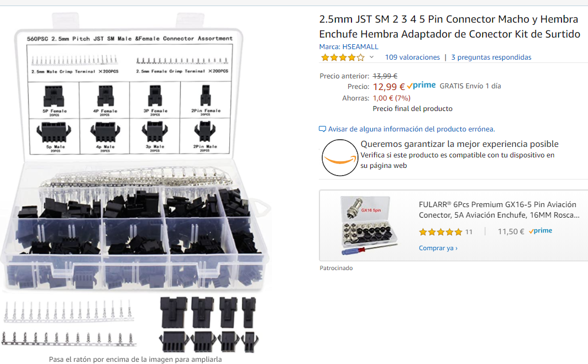
Task: Visit the HSEAMALL brand link
Action: coord(360,47)
